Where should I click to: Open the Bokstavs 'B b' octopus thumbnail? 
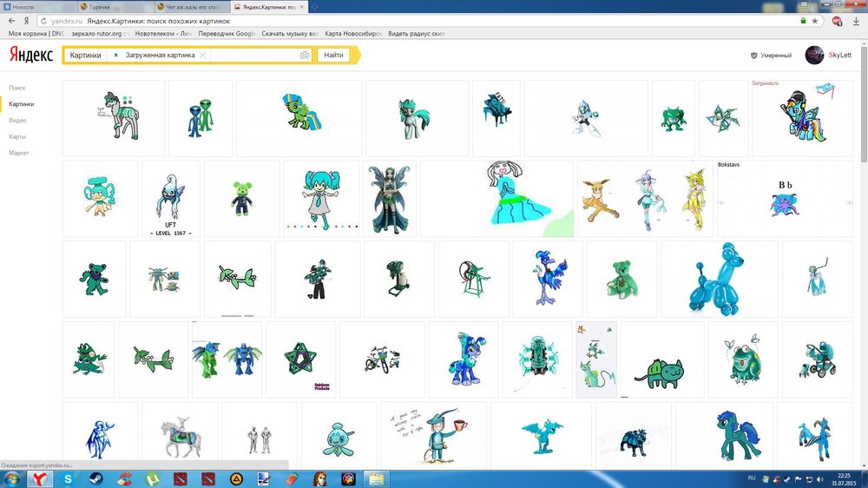pyautogui.click(x=785, y=199)
